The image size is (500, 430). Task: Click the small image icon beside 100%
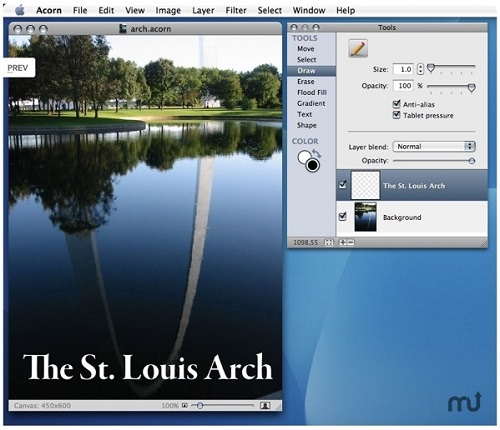185,405
